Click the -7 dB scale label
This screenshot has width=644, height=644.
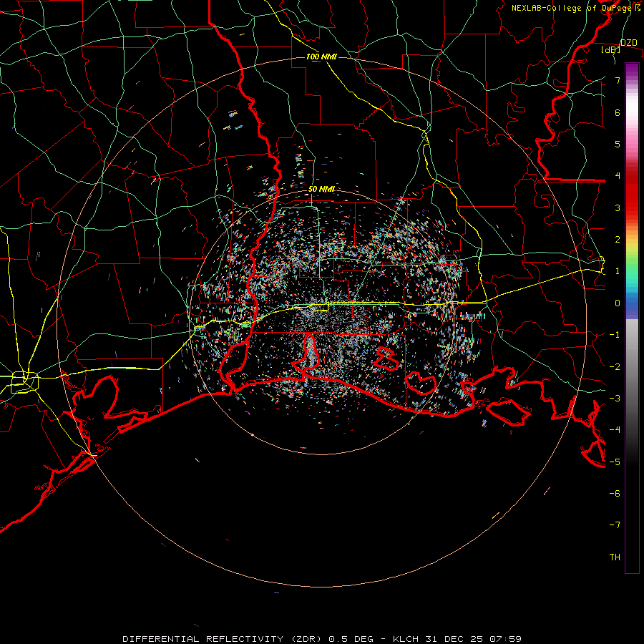[615, 525]
